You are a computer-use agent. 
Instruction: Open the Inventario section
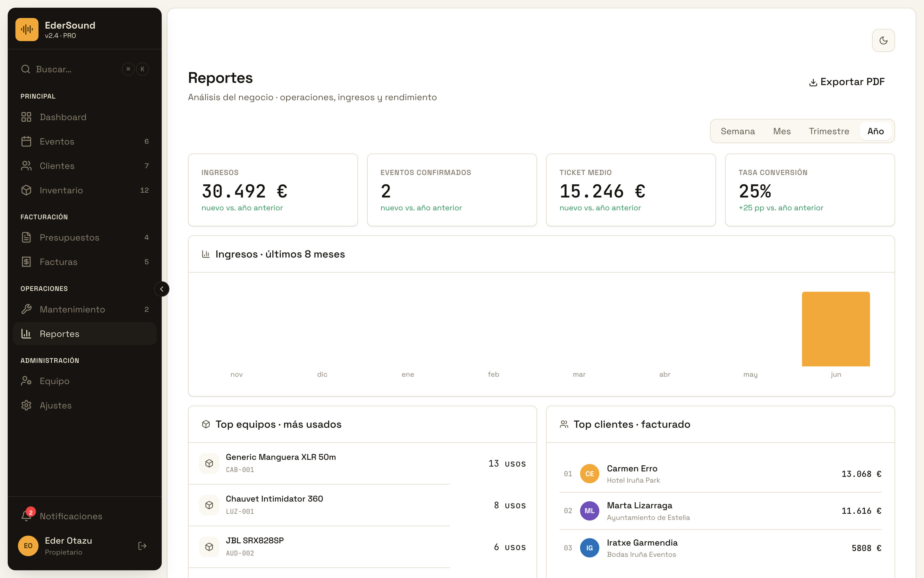click(84, 190)
